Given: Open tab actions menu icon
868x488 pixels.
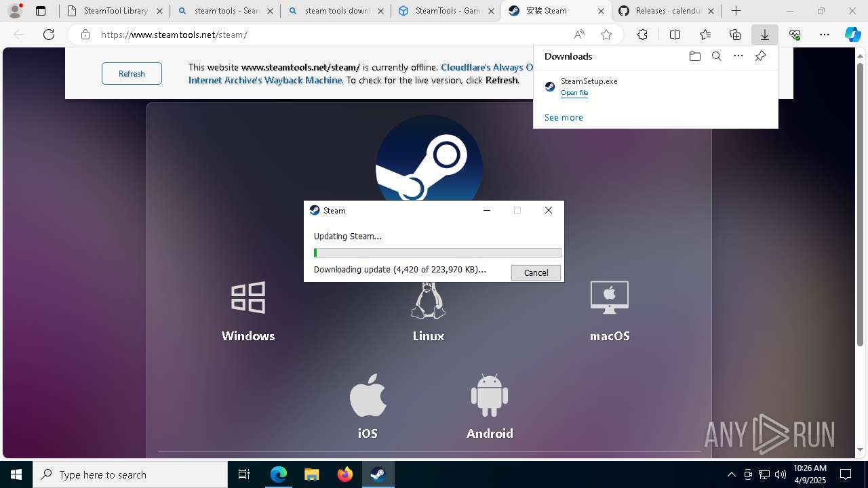Looking at the screenshot, I should click(x=41, y=11).
